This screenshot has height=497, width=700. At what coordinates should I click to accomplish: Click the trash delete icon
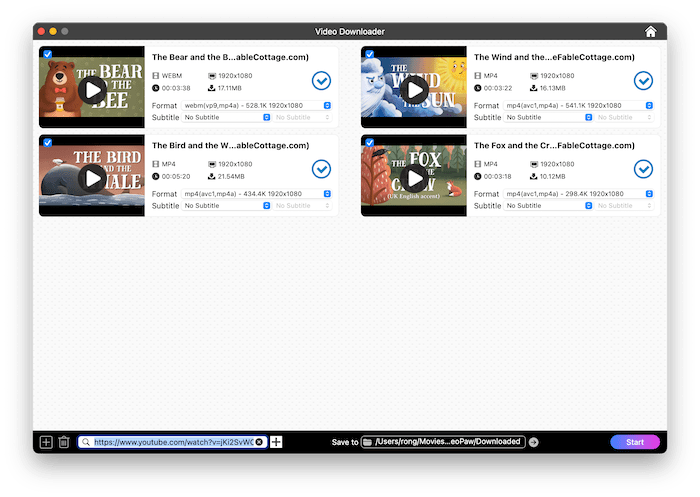point(63,442)
